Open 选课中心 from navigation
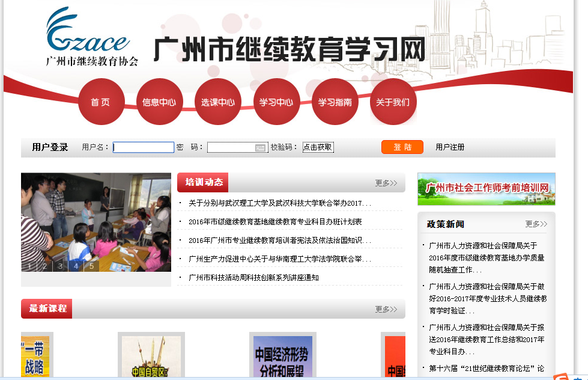This screenshot has height=380, width=588. [x=217, y=102]
